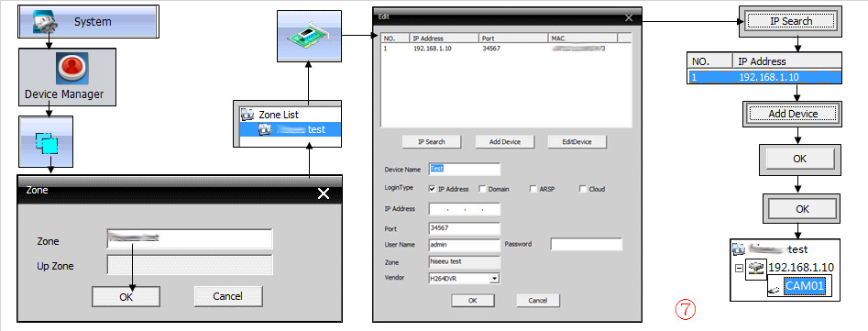
Task: Click the camera icon next to CAM01
Action: tap(775, 287)
